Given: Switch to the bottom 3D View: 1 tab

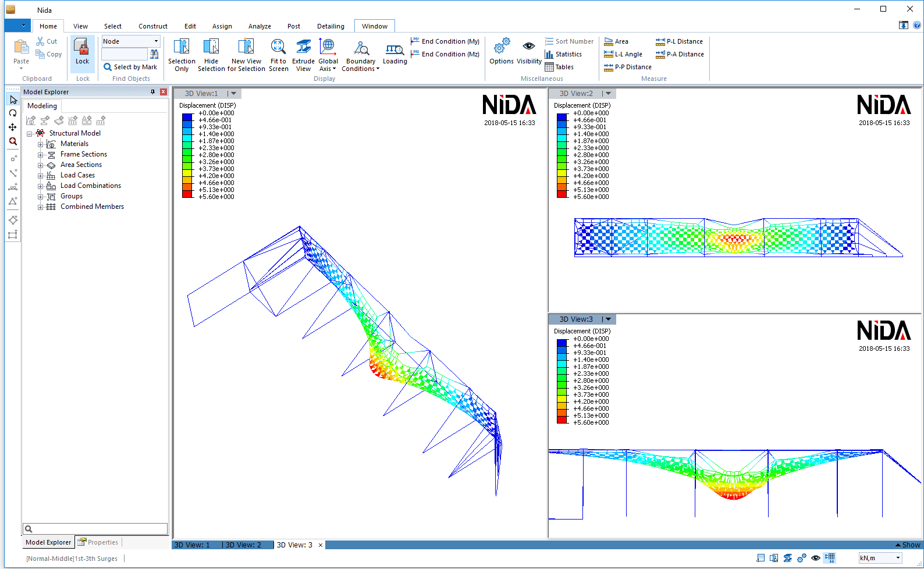Looking at the screenshot, I should [x=192, y=545].
